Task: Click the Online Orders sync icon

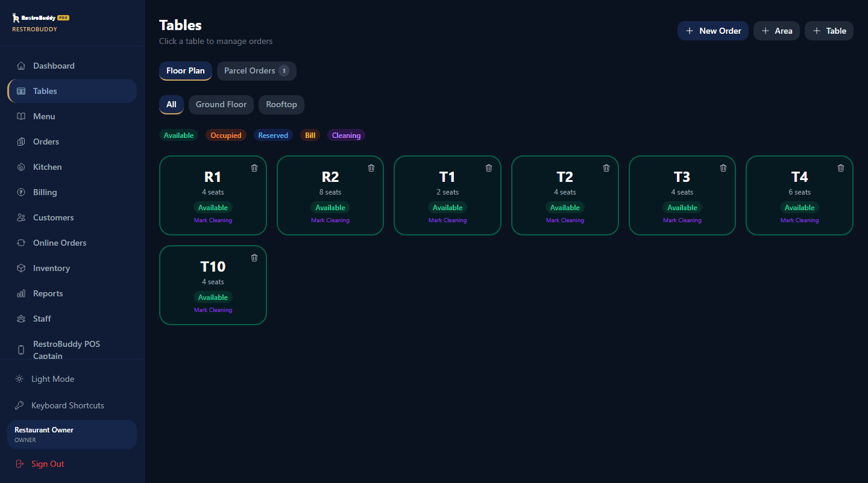Action: pyautogui.click(x=21, y=243)
